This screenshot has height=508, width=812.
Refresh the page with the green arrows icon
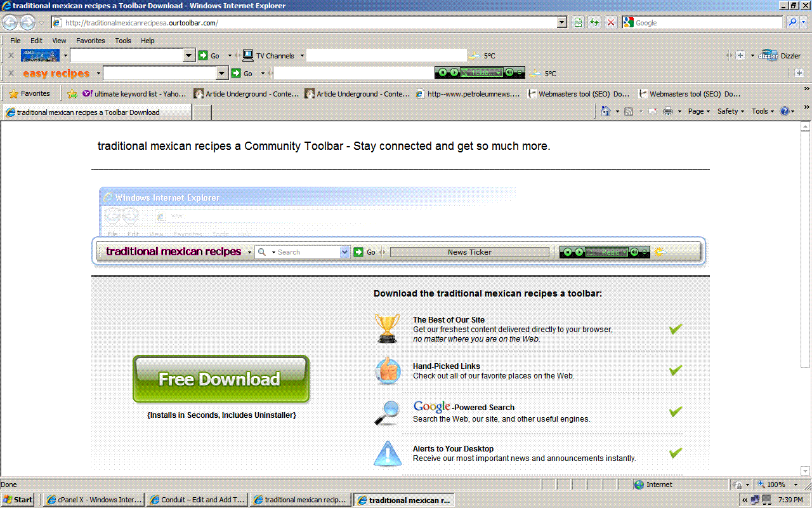click(594, 23)
